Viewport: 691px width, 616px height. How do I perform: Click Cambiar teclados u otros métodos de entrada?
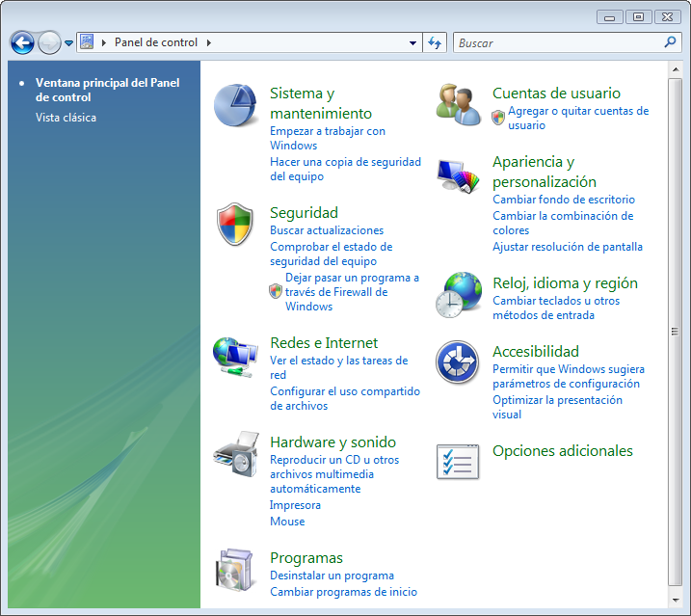point(556,308)
